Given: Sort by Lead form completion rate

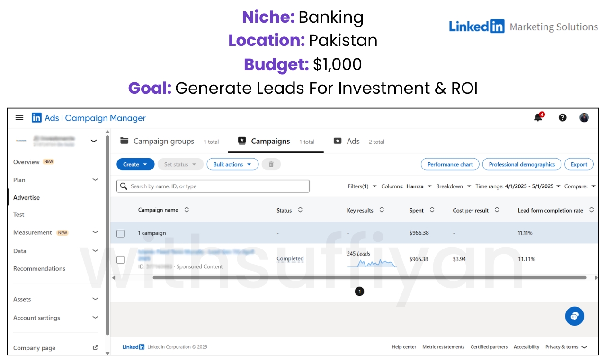Looking at the screenshot, I should point(591,210).
